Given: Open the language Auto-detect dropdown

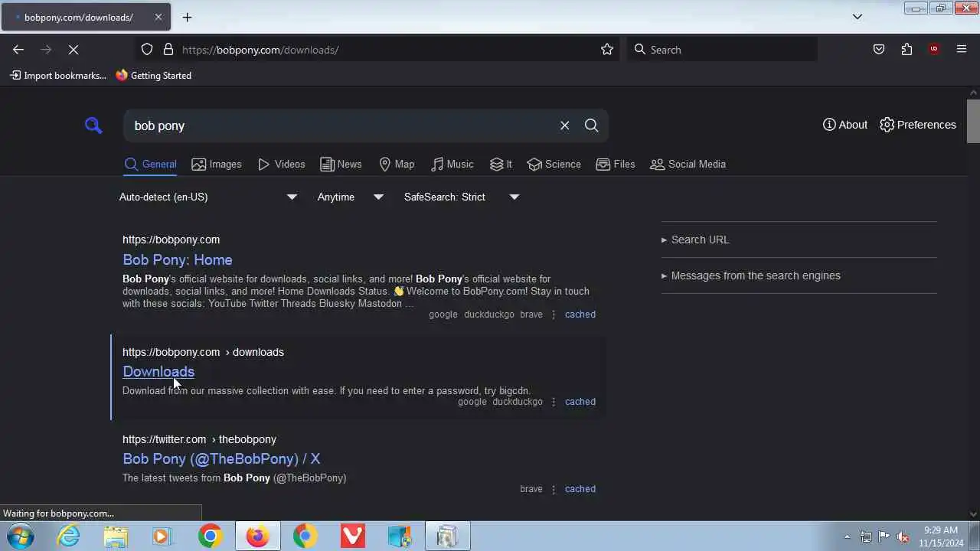Looking at the screenshot, I should [208, 197].
